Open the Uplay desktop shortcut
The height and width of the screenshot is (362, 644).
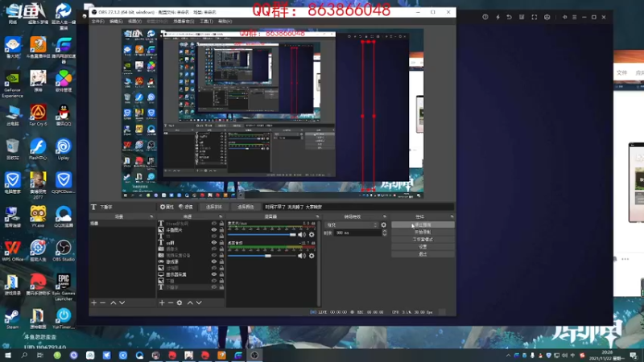point(64,150)
